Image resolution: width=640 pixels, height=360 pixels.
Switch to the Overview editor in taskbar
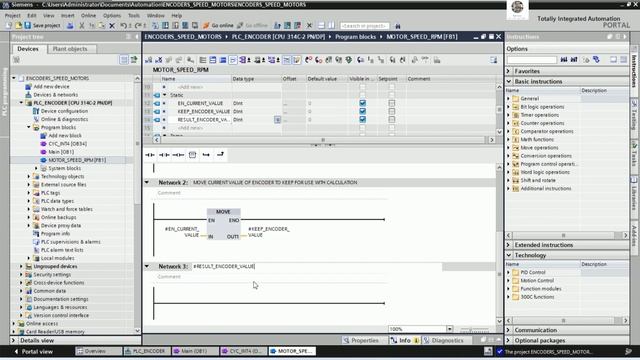pos(98,351)
